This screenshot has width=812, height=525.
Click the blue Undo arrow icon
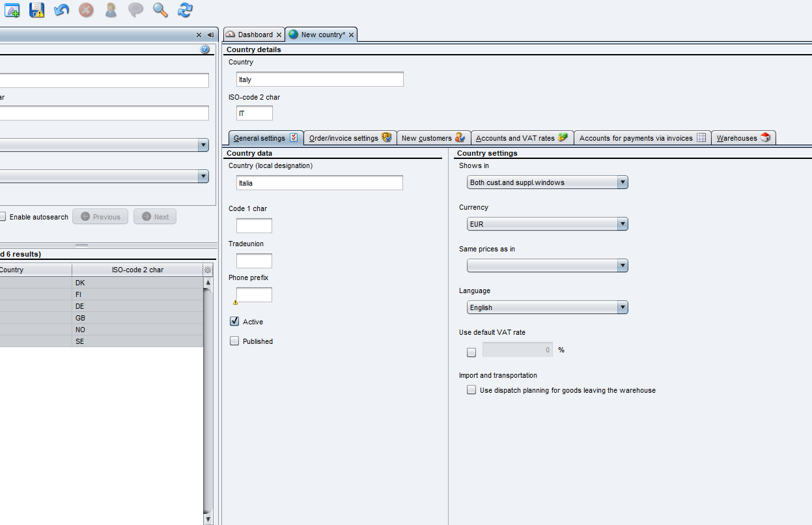pos(61,10)
